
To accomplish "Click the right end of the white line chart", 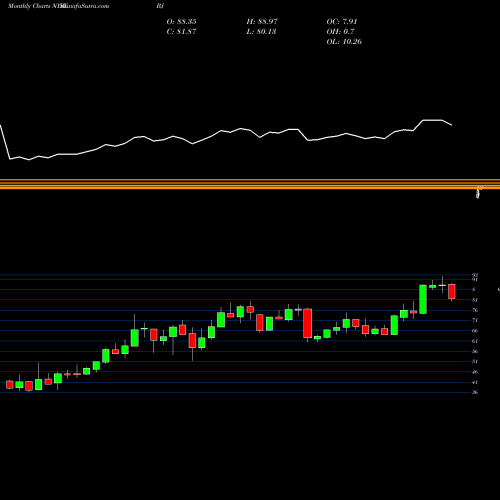I will (451, 125).
